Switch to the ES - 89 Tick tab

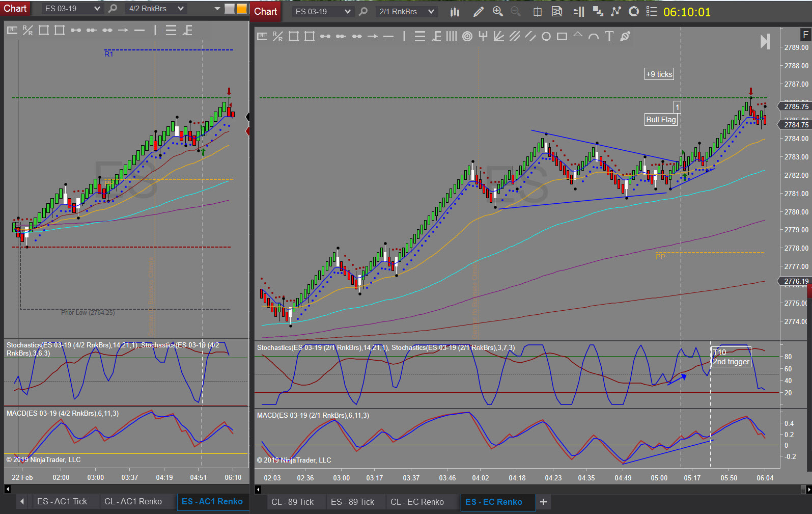click(x=352, y=502)
